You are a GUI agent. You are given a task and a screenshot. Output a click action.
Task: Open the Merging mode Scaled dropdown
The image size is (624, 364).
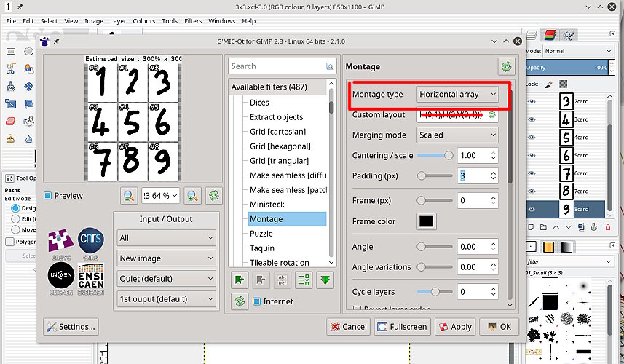(458, 135)
